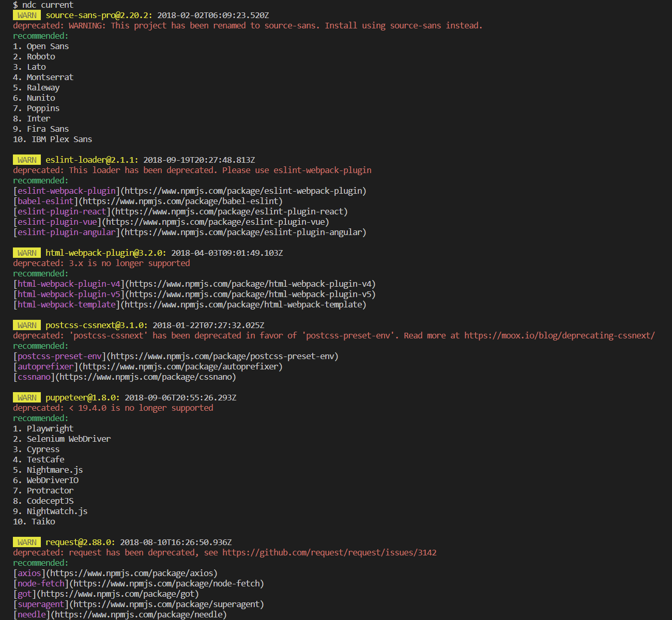This screenshot has width=672, height=620.
Task: Click the 'Nightmare.js' entry
Action: 55,470
